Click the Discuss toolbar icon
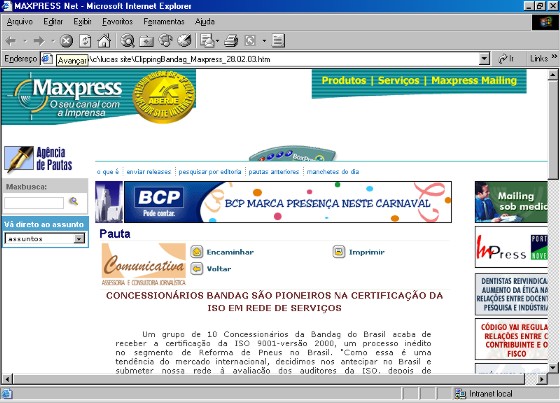This screenshot has width=560, height=403. tap(278, 41)
